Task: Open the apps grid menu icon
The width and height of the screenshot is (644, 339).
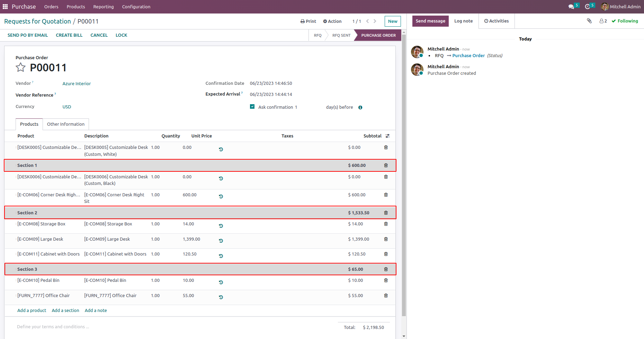Action: pyautogui.click(x=5, y=7)
